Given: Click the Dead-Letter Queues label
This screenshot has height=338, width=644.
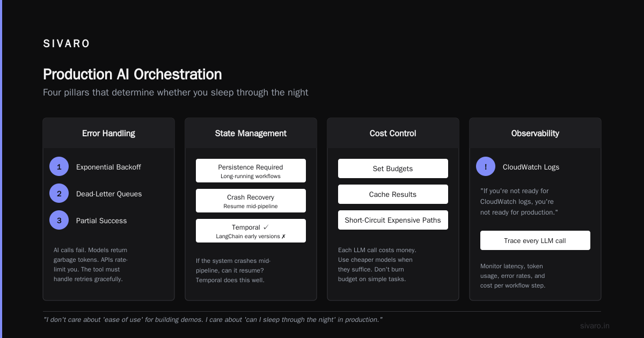Looking at the screenshot, I should coord(109,194).
